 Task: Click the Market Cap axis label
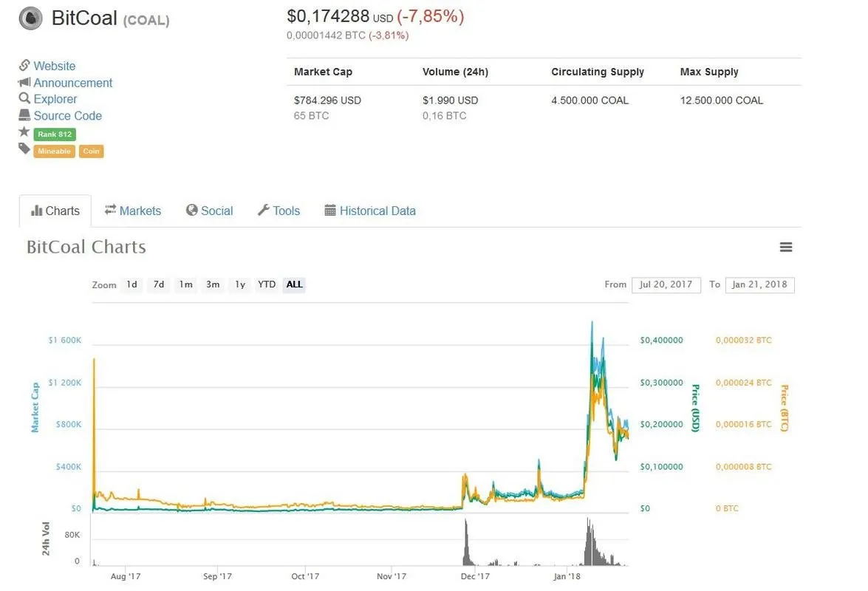[35, 407]
